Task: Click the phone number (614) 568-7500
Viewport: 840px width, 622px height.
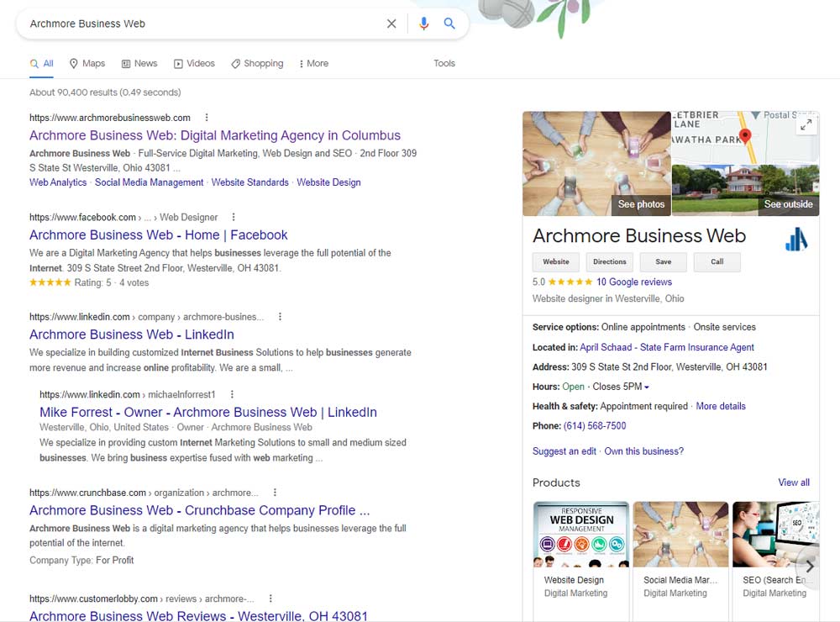Action: tap(595, 426)
